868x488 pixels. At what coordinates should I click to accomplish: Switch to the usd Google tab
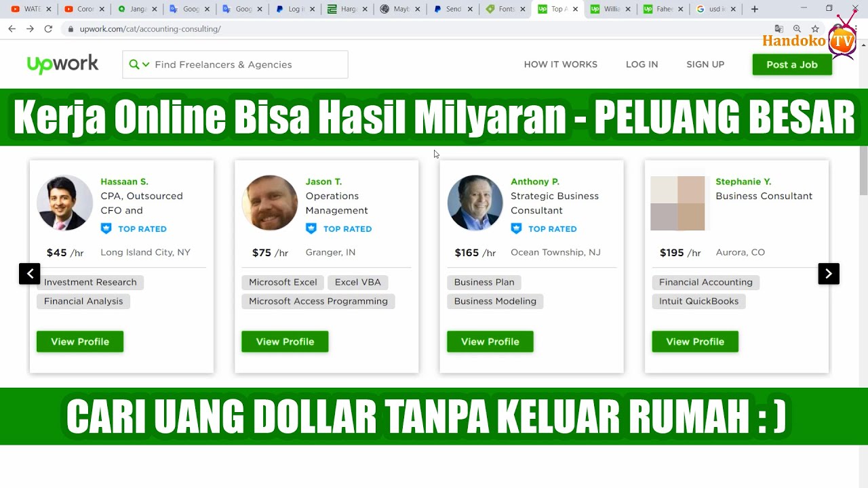[716, 9]
